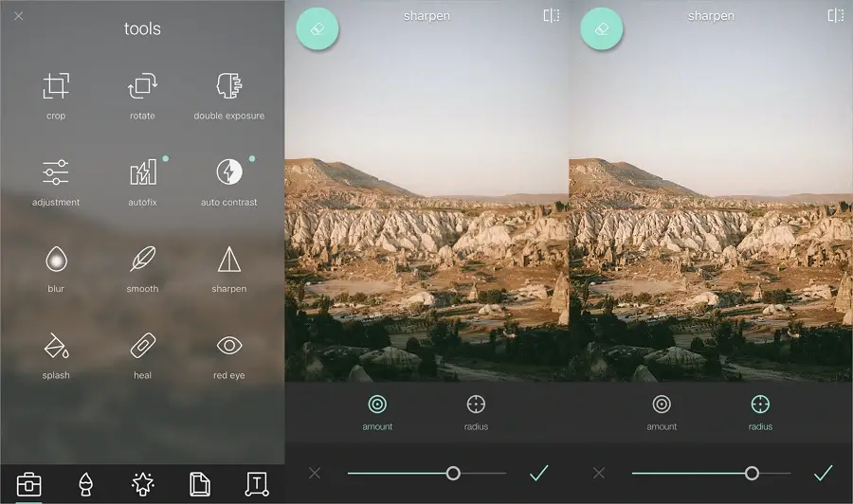
Task: Apply autofix to the photo
Action: click(142, 182)
